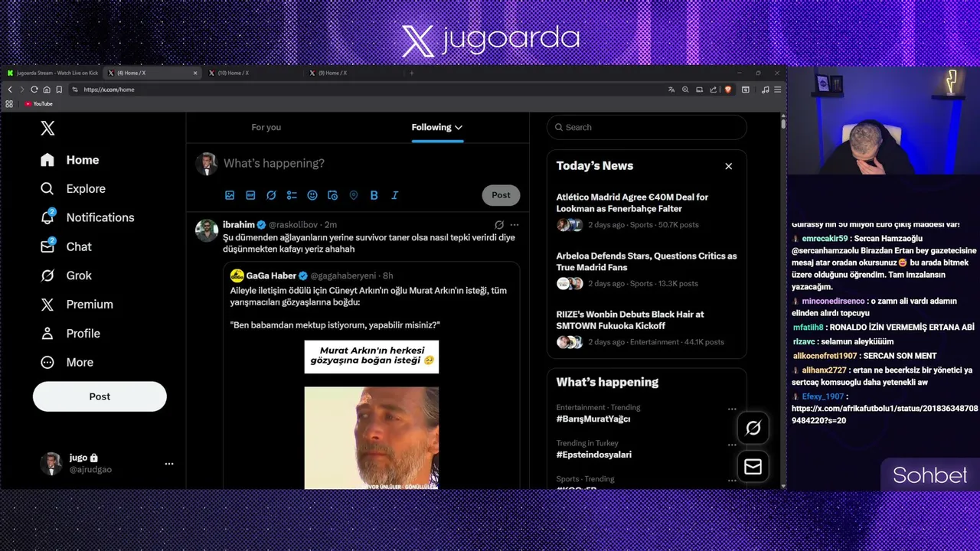Open Explore from the sidebar

[73, 188]
